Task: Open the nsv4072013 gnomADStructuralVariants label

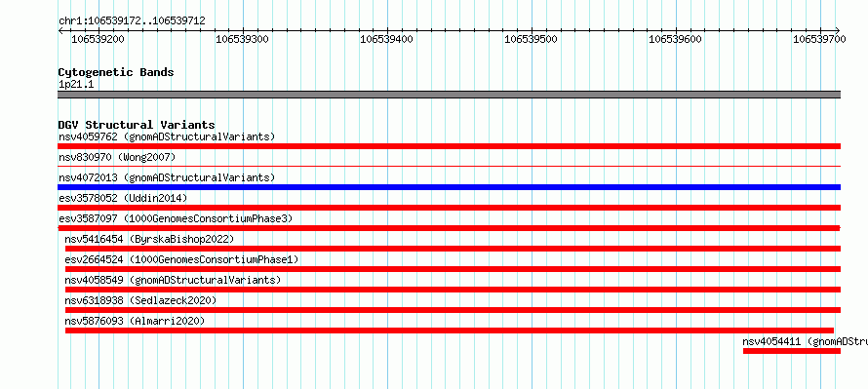Action: (x=167, y=177)
